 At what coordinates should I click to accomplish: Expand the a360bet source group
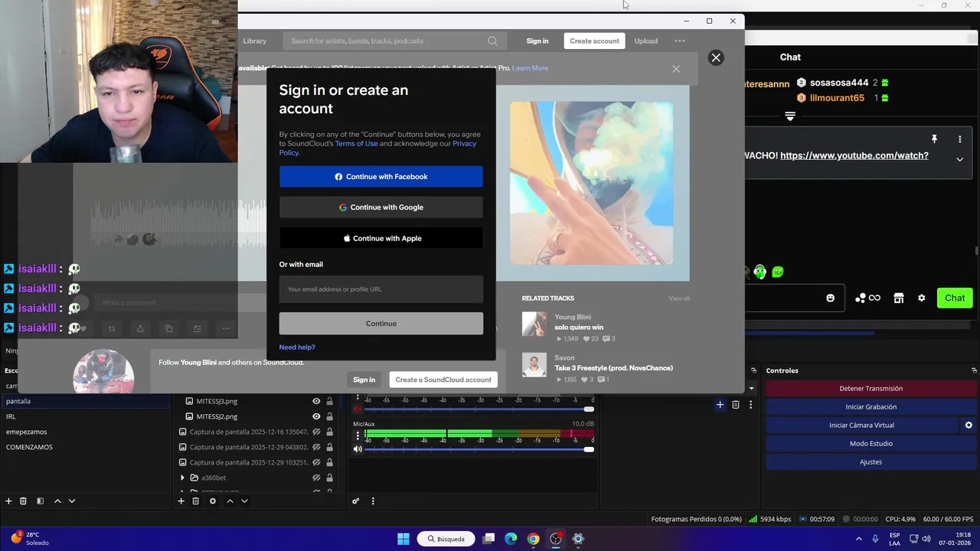click(x=182, y=478)
